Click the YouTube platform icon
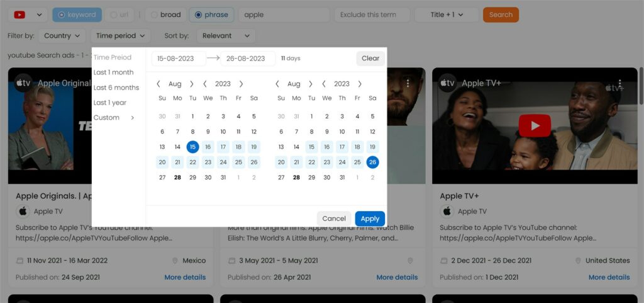 point(19,14)
